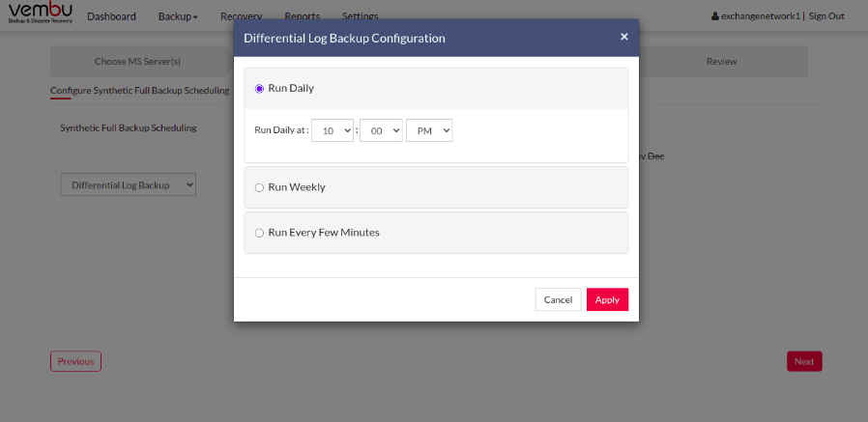This screenshot has height=422, width=868.
Task: Select the Run Daily radio button
Action: pos(259,89)
